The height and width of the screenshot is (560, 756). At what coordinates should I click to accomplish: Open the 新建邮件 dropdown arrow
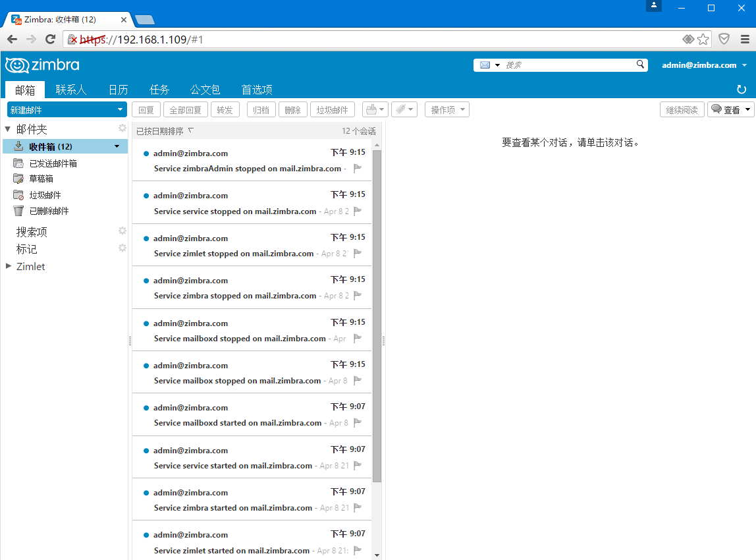[x=120, y=109]
